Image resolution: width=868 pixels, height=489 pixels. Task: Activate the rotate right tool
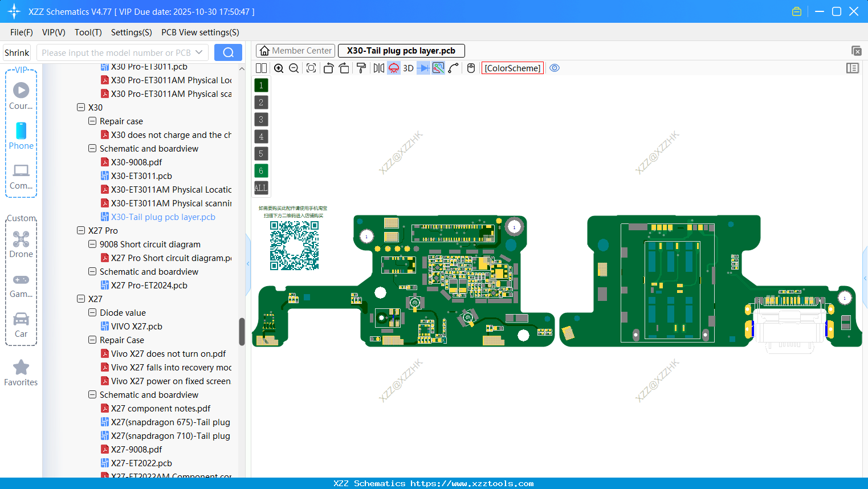pos(344,68)
